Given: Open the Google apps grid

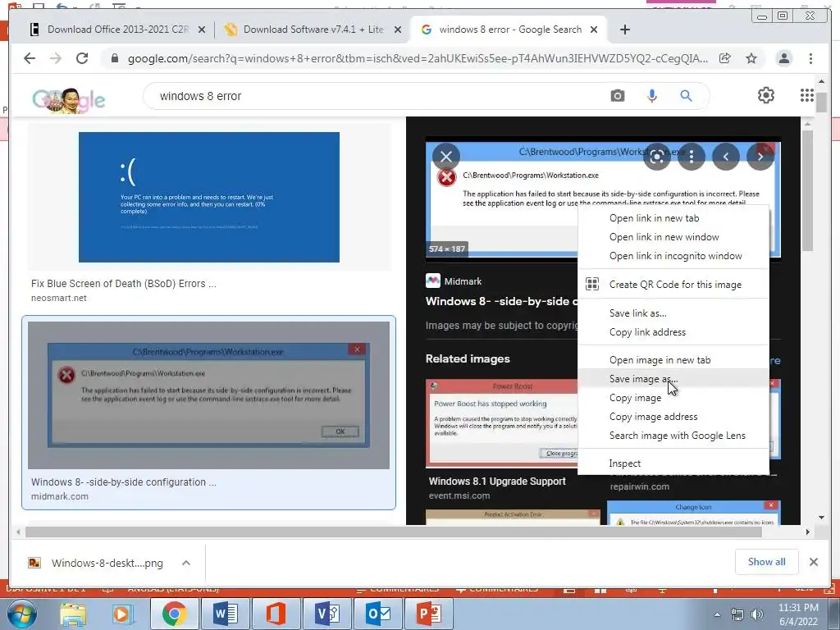Looking at the screenshot, I should (x=807, y=95).
